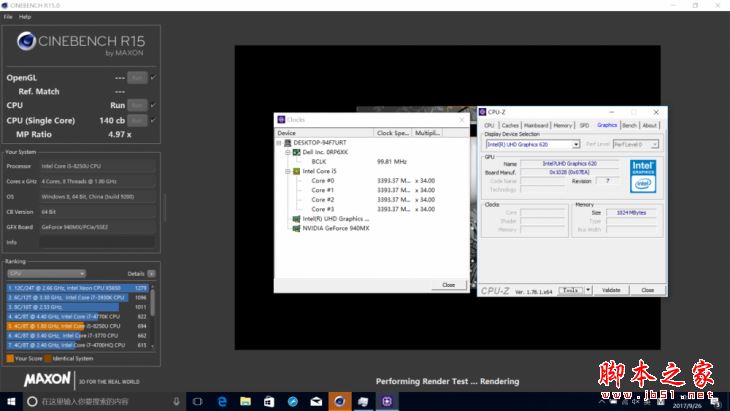Select the i7-4700HQ ranking row
This screenshot has width=730, height=411.
[x=78, y=345]
